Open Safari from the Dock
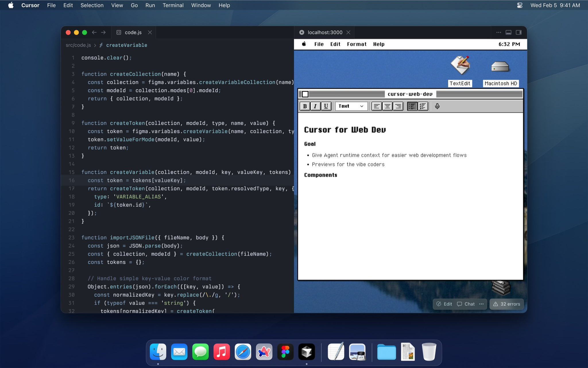This screenshot has width=588, height=368. (243, 352)
